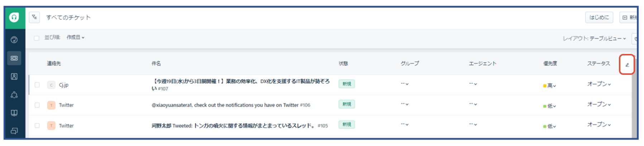The image size is (644, 146).
Task: Open agent dropdown for ticket #105
Action: click(473, 124)
